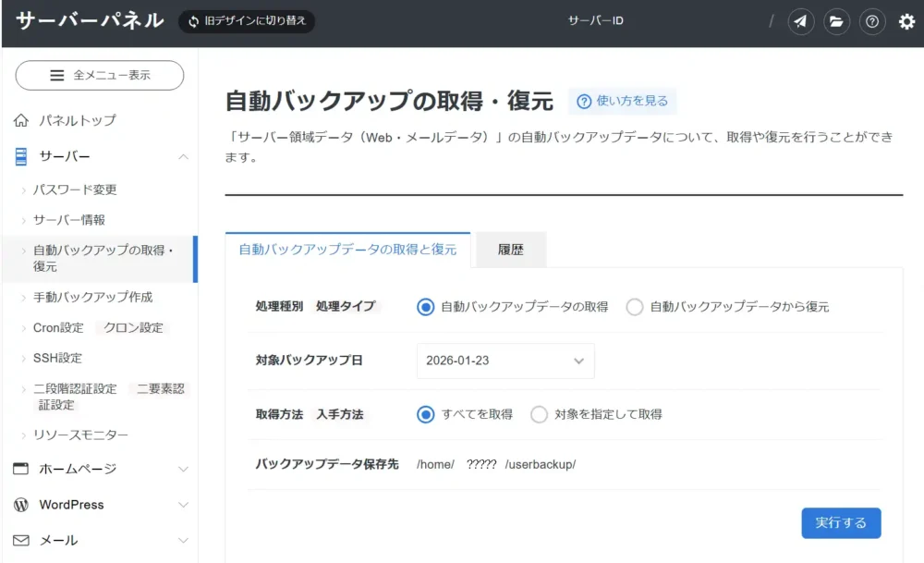Click 旧デザインに切り替え button

tap(247, 21)
